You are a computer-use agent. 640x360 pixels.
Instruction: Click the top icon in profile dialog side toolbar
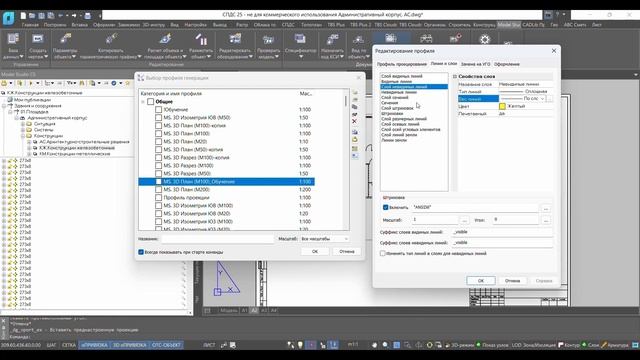pos(355,92)
